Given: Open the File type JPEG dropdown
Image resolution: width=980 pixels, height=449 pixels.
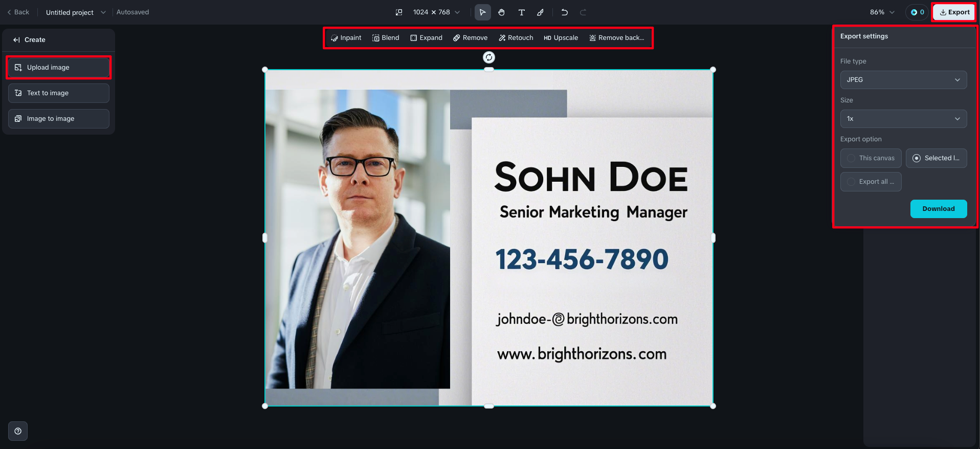Looking at the screenshot, I should pyautogui.click(x=903, y=80).
